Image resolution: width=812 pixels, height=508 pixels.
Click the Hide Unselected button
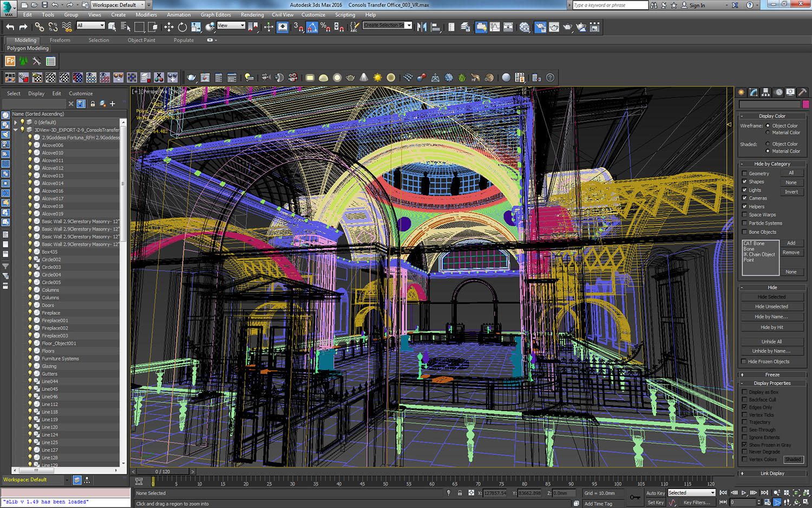click(x=772, y=307)
